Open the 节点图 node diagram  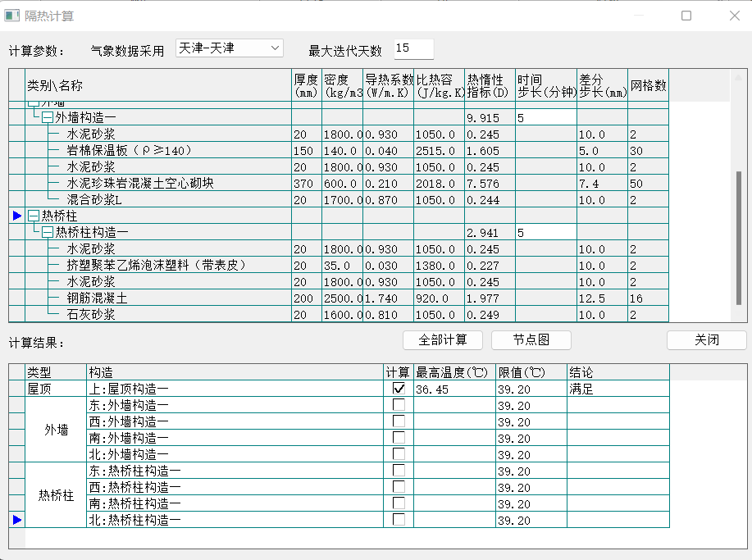point(531,340)
